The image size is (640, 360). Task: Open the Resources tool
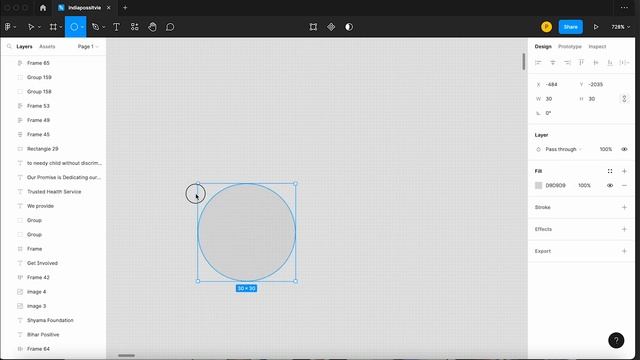[x=134, y=27]
